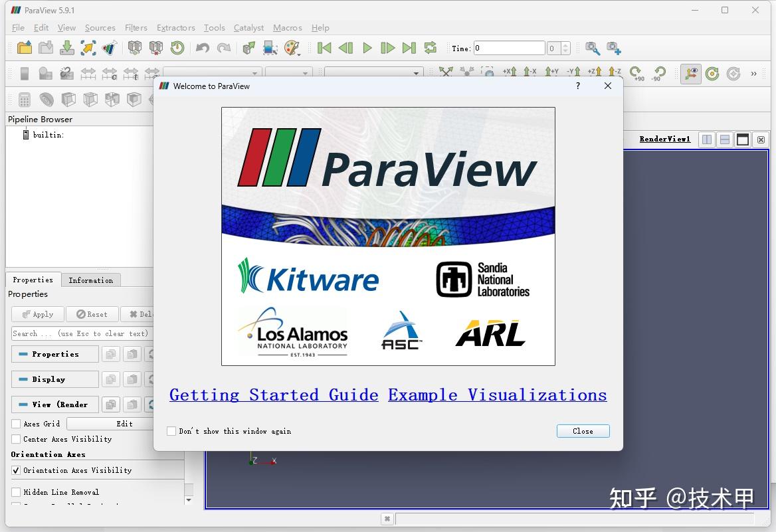The image size is (776, 532).
Task: Rotate view +90 degrees clockwise
Action: pyautogui.click(x=637, y=74)
